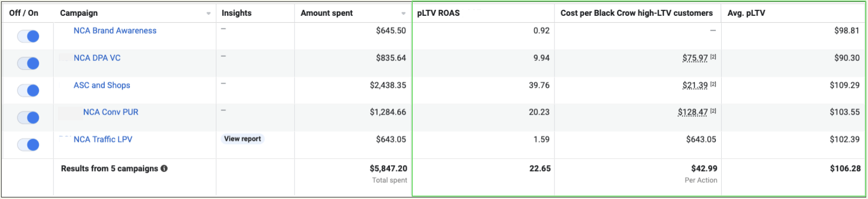Switch off NCA Conv PUR campaign
868x199 pixels.
pos(28,118)
